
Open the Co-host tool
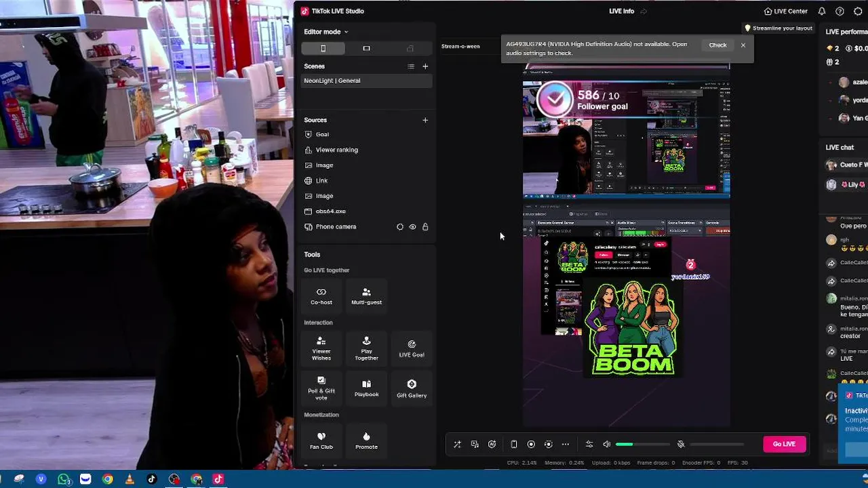pos(321,296)
